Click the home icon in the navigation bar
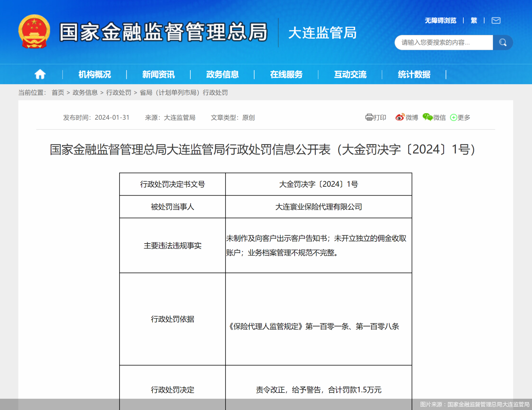 coord(40,74)
